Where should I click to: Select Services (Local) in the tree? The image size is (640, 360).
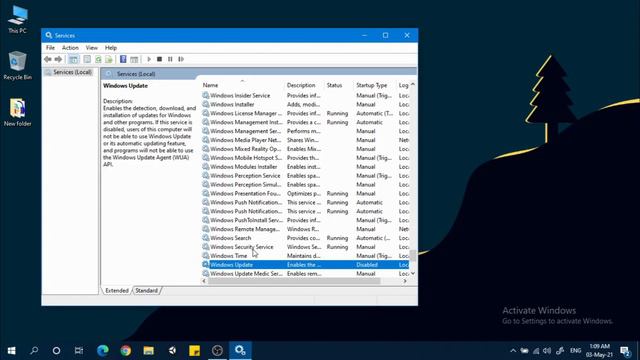[x=72, y=72]
